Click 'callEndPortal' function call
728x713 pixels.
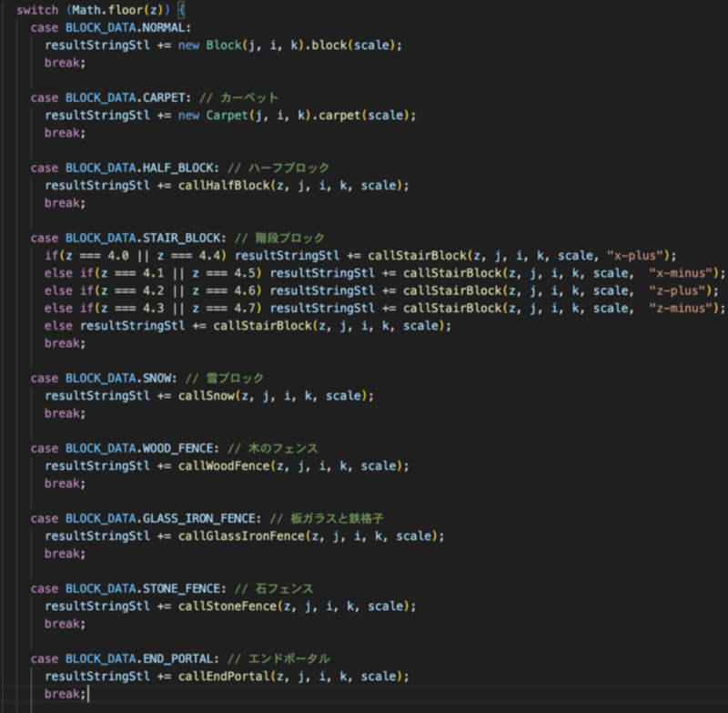click(x=224, y=677)
